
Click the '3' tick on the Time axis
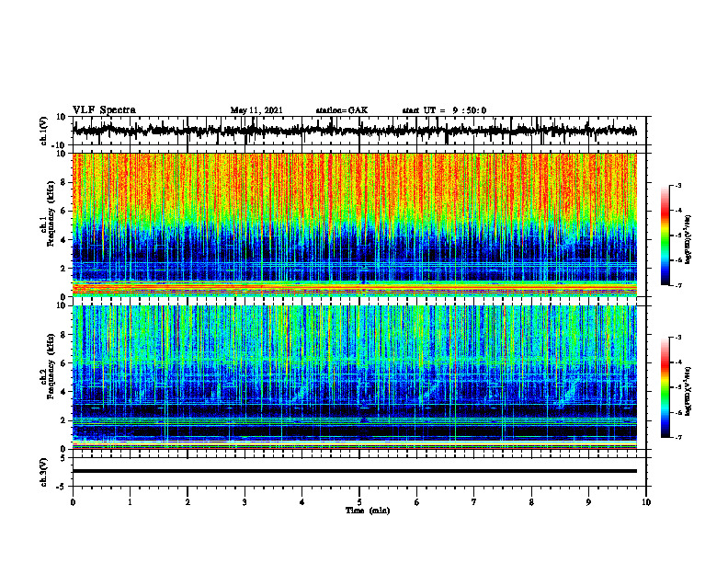click(x=245, y=502)
